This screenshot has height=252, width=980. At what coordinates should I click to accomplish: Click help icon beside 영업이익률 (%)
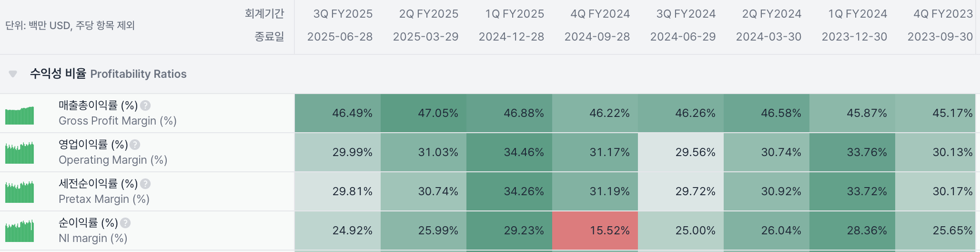point(135,145)
